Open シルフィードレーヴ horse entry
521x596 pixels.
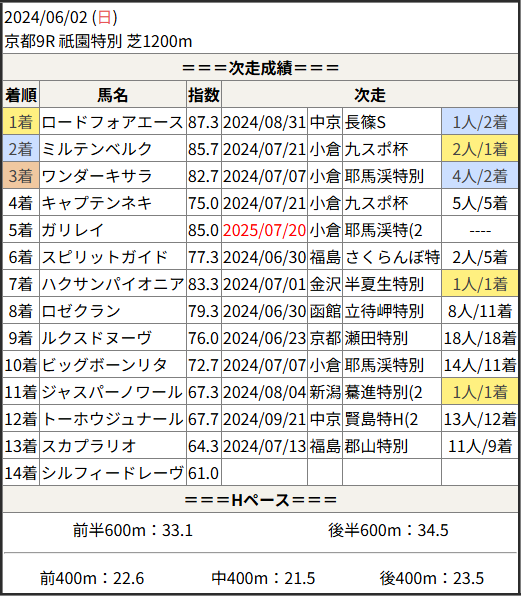112,473
